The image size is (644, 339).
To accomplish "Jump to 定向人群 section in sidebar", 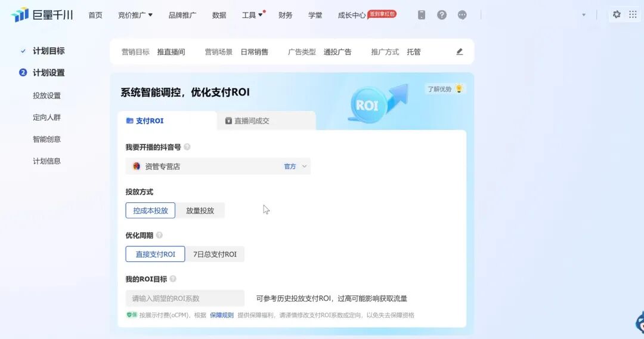I will [47, 117].
